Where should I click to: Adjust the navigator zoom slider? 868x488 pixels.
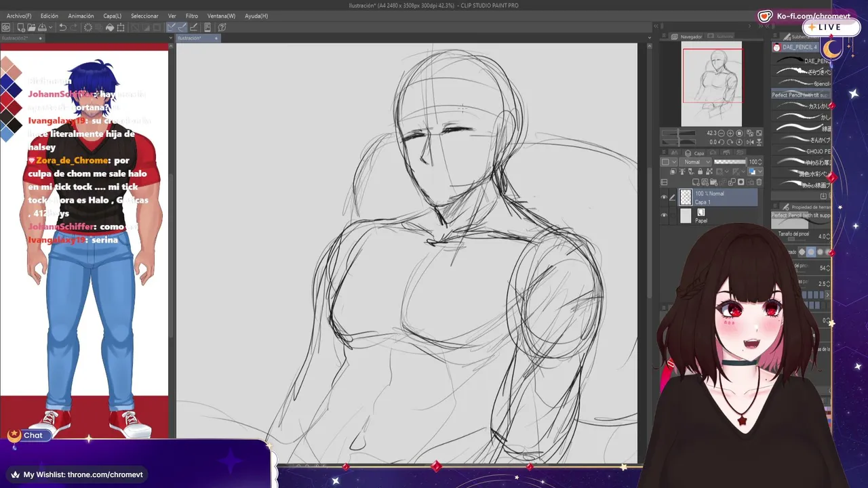tap(679, 133)
